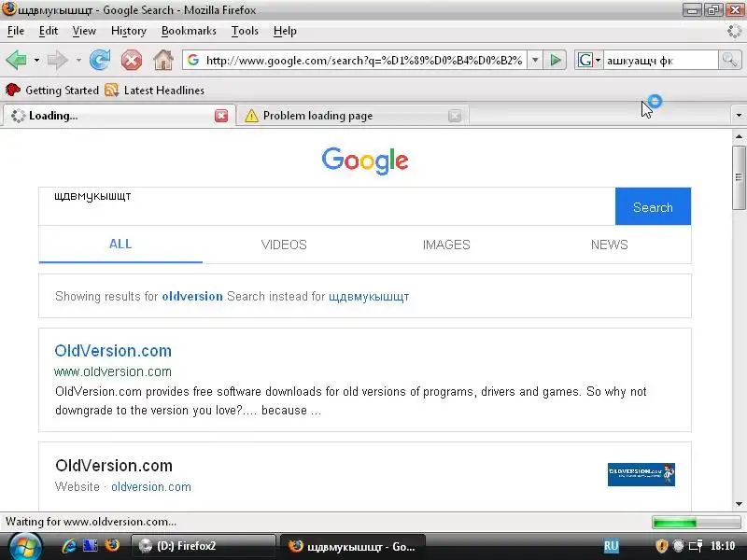Switch to the Problem loading page tab

coord(353,116)
